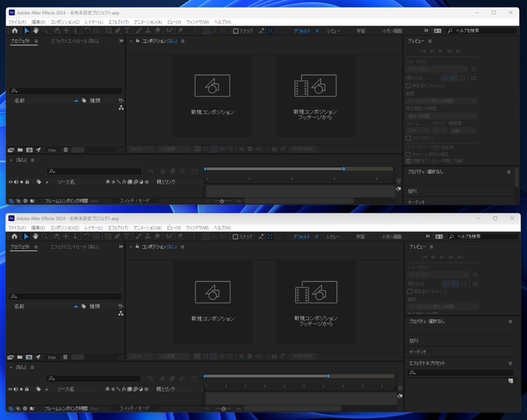Open the work area range dropdown in the upper Preview panel
This screenshot has height=420, width=527.
coord(442,101)
